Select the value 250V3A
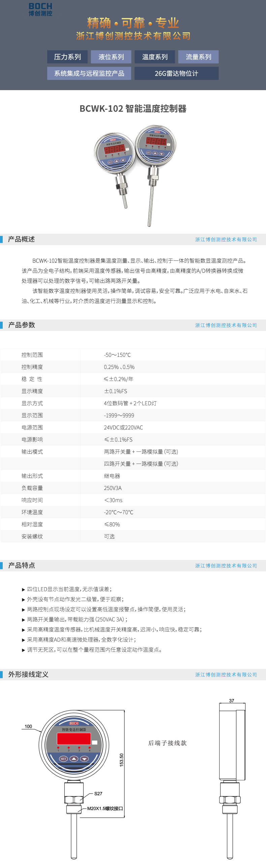The image size is (266, 868). pos(113,488)
